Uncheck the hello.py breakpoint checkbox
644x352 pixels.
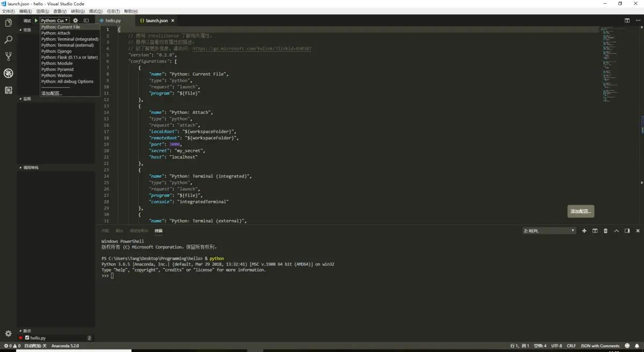click(x=27, y=338)
